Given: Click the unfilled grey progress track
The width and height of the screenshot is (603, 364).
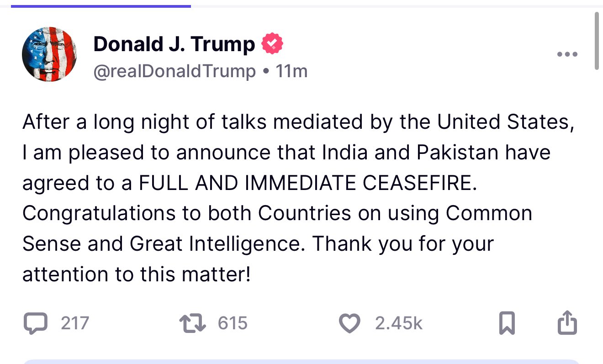Looking at the screenshot, I should pyautogui.click(x=393, y=6).
